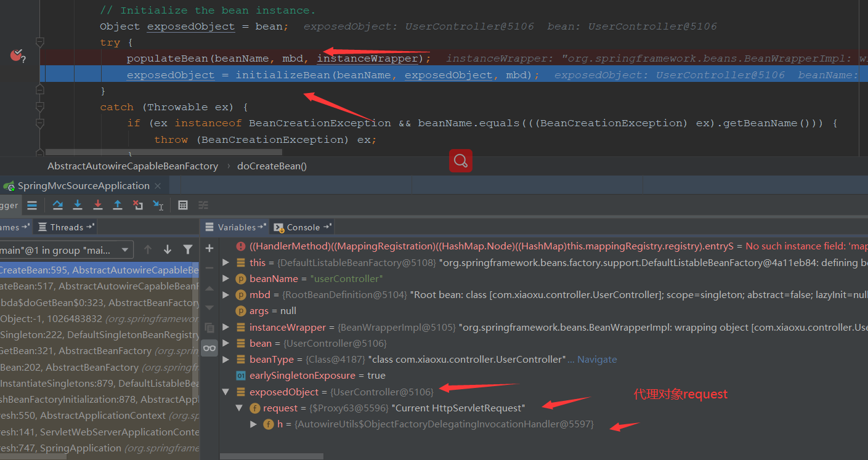Click the Trace Current Stream Chain icon
Viewport: 868px width, 460px height.
tap(203, 206)
